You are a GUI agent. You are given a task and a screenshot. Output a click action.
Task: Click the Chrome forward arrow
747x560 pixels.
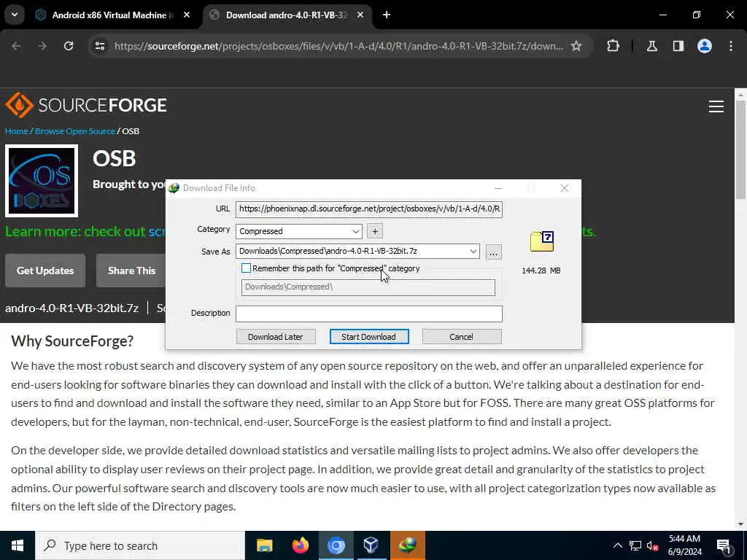tap(42, 46)
